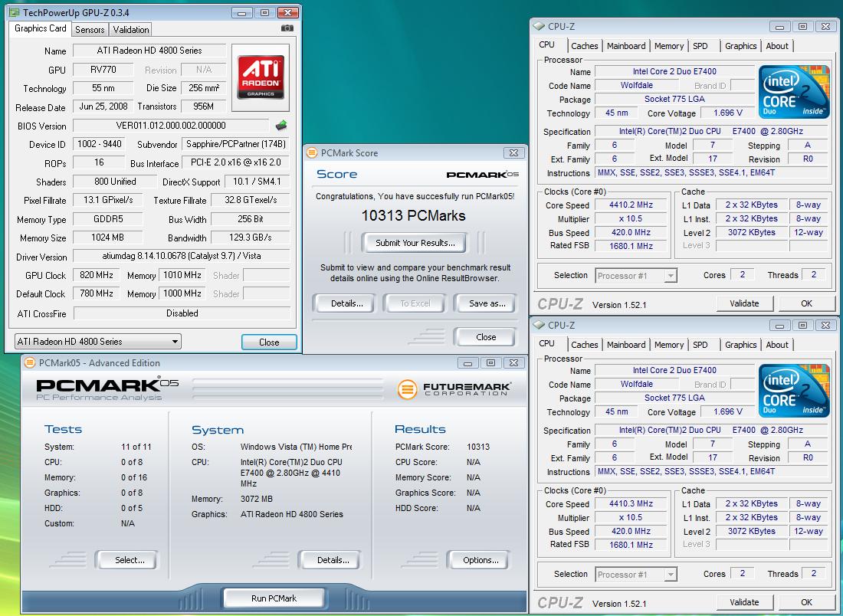This screenshot has height=616, width=843.
Task: Click the PCMark05 Advanced Edition title icon
Action: coord(30,363)
